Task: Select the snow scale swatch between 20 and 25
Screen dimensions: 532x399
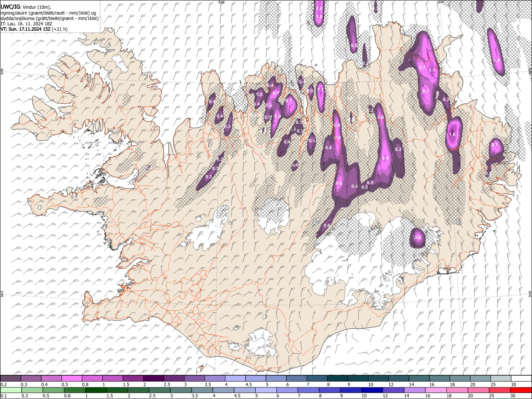Action: (x=480, y=378)
